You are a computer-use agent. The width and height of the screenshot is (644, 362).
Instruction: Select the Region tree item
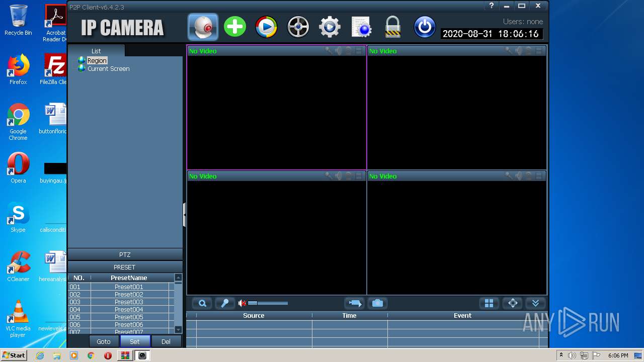coord(97,60)
